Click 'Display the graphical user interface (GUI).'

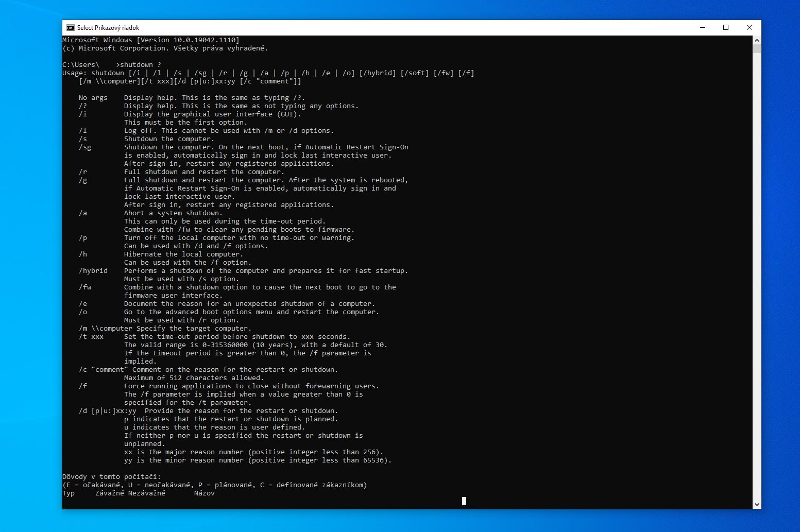click(213, 114)
